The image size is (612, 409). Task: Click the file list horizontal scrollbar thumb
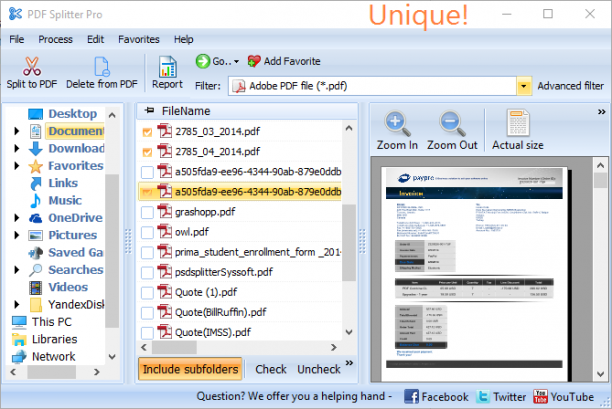pos(174,347)
